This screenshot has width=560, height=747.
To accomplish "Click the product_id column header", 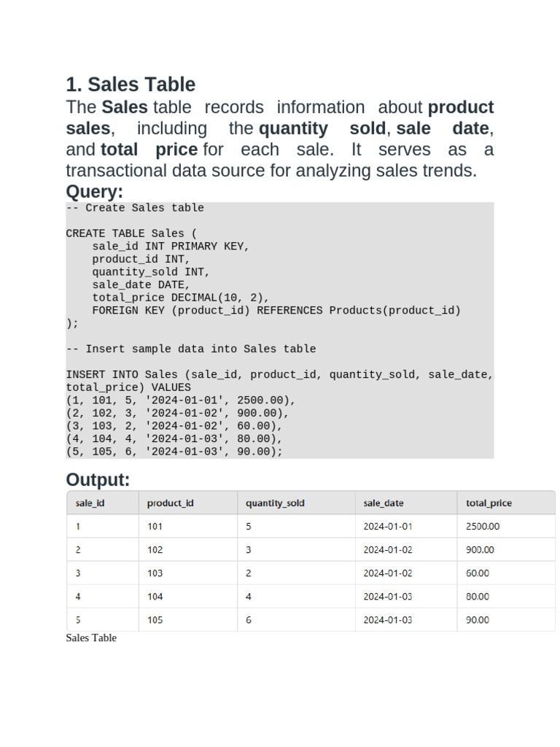I will (x=188, y=503).
